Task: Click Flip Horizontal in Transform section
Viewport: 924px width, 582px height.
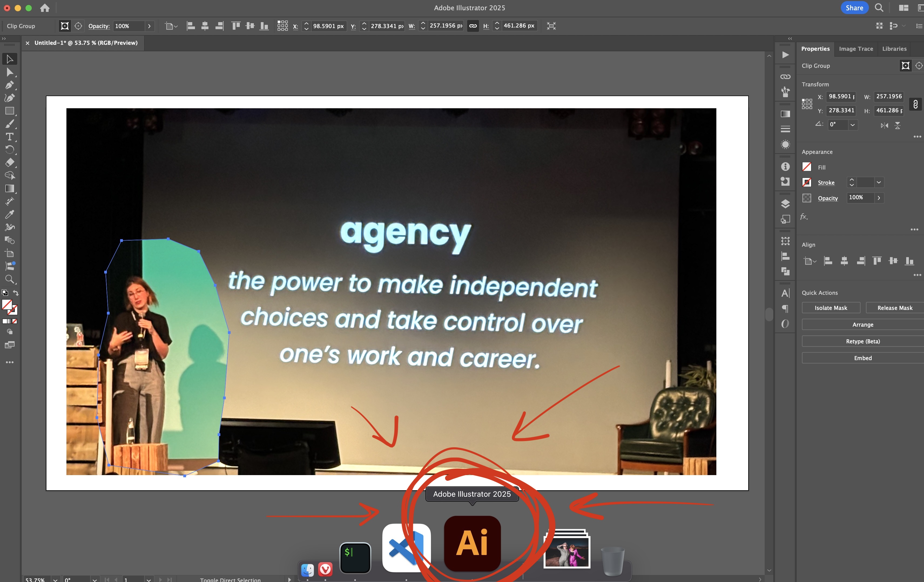Action: coord(885,125)
